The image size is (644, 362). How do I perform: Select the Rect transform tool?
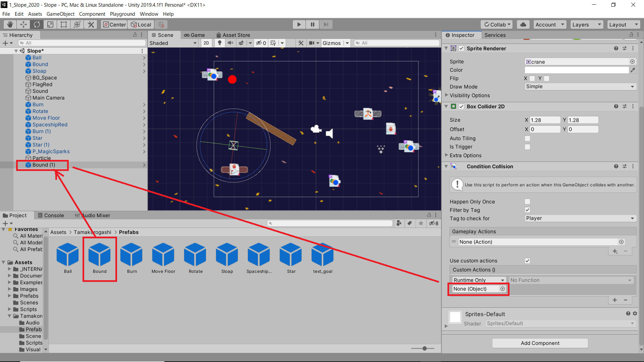click(64, 24)
